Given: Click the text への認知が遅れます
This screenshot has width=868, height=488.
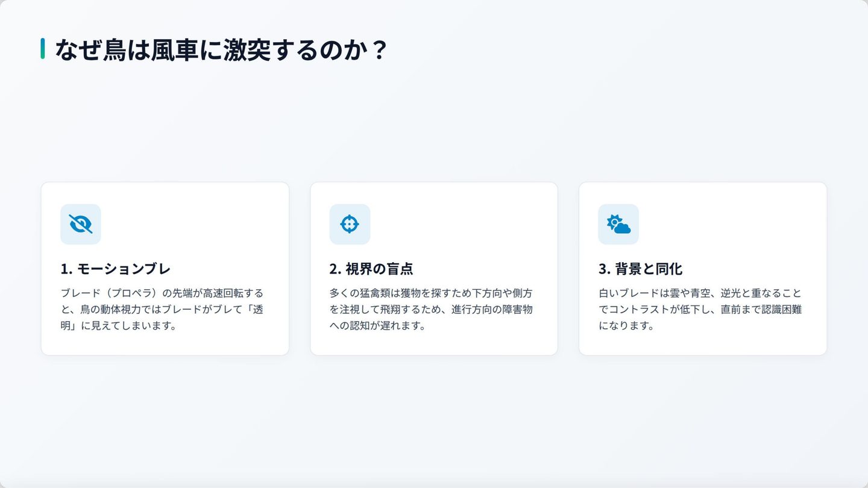Looking at the screenshot, I should (378, 326).
